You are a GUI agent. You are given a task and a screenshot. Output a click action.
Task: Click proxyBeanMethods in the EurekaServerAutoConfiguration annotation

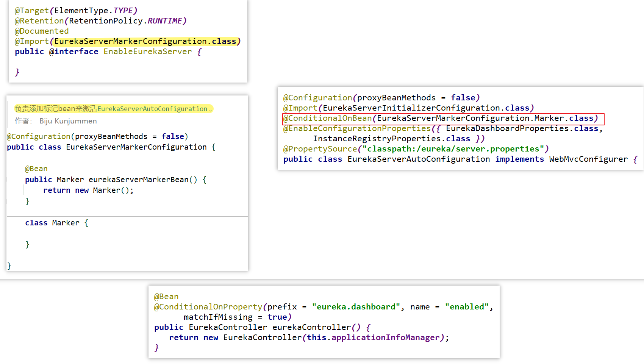coord(397,98)
